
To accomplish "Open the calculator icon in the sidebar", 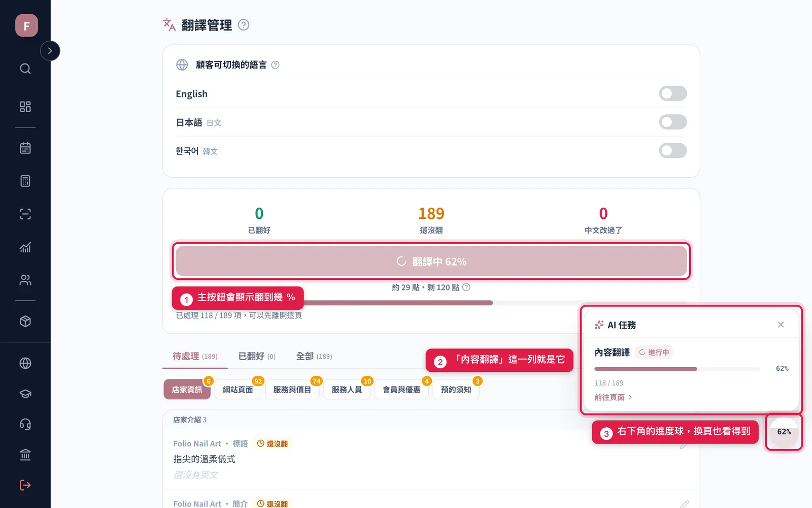I will [25, 181].
